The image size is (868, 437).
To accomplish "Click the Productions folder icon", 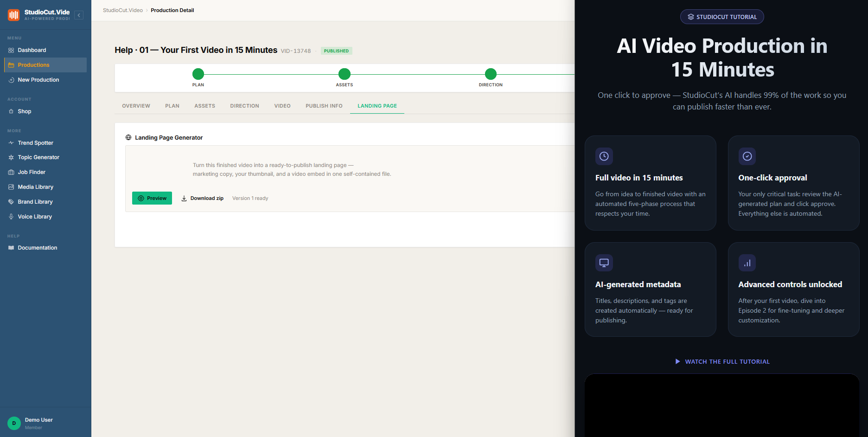I will (11, 65).
